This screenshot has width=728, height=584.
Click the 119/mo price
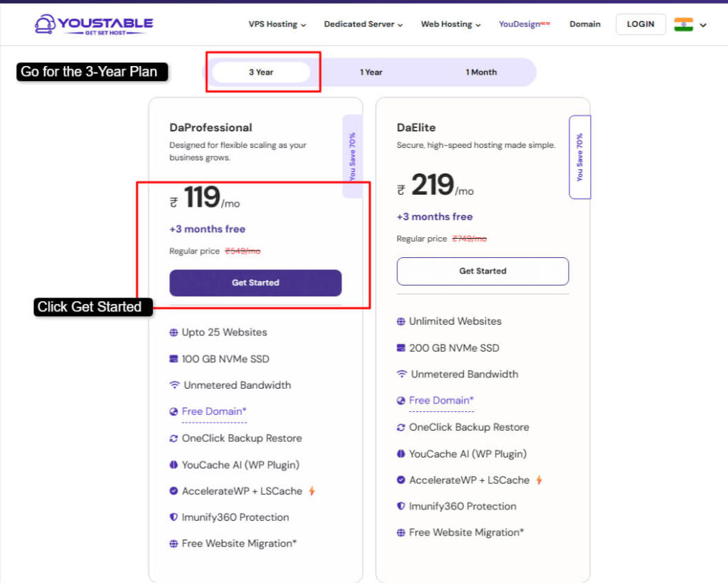click(x=205, y=198)
